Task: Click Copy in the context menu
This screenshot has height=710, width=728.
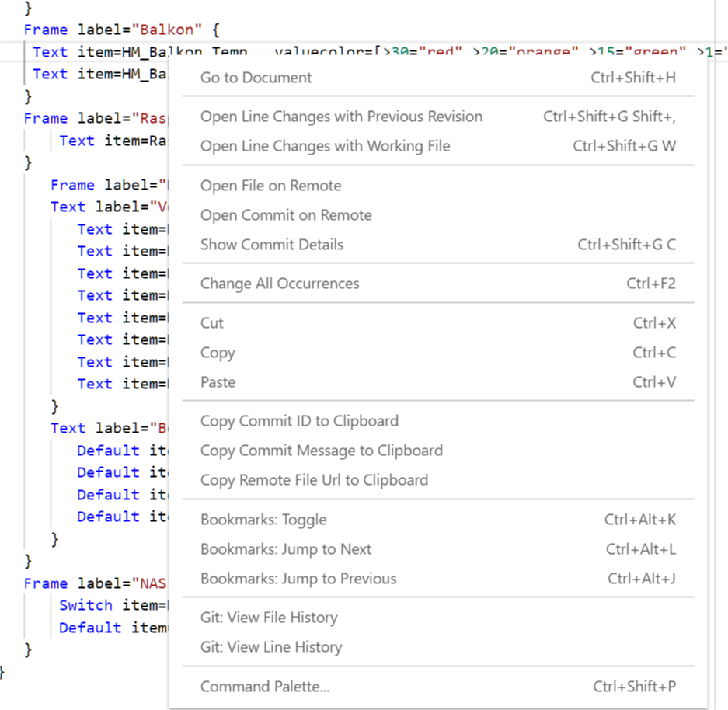Action: [218, 353]
